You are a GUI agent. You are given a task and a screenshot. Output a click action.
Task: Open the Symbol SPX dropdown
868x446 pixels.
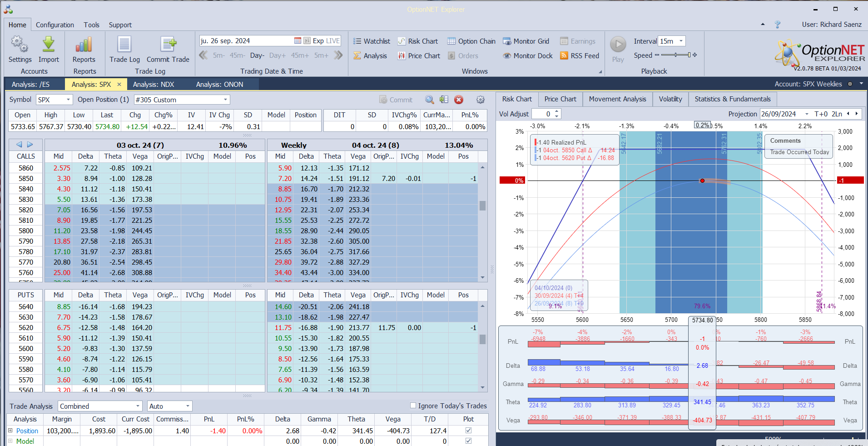tap(68, 100)
